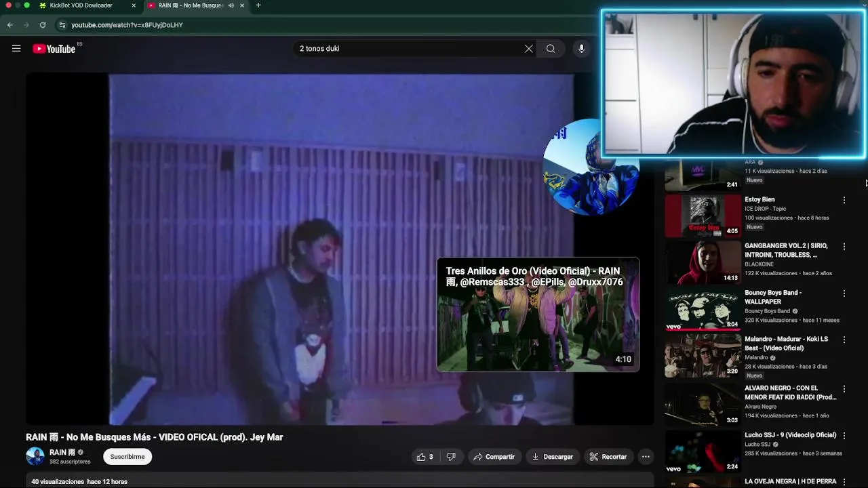Image resolution: width=868 pixels, height=488 pixels.
Task: Open a new browser tab
Action: [258, 5]
